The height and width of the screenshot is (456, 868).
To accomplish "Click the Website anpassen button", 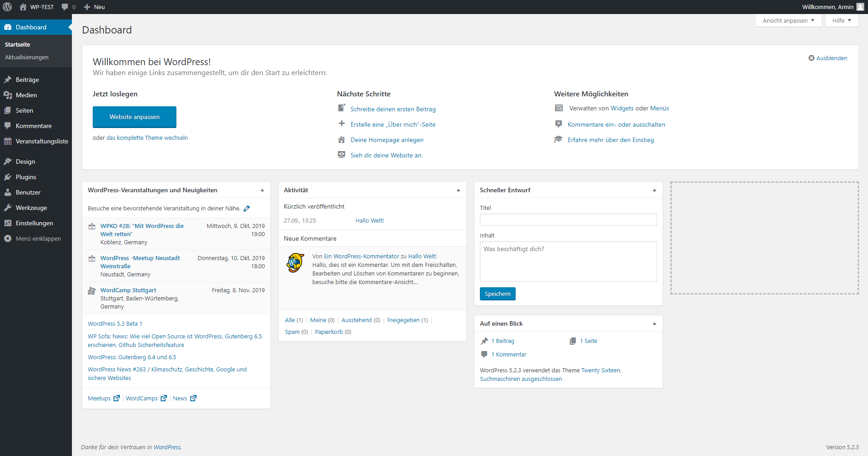I will tap(134, 117).
